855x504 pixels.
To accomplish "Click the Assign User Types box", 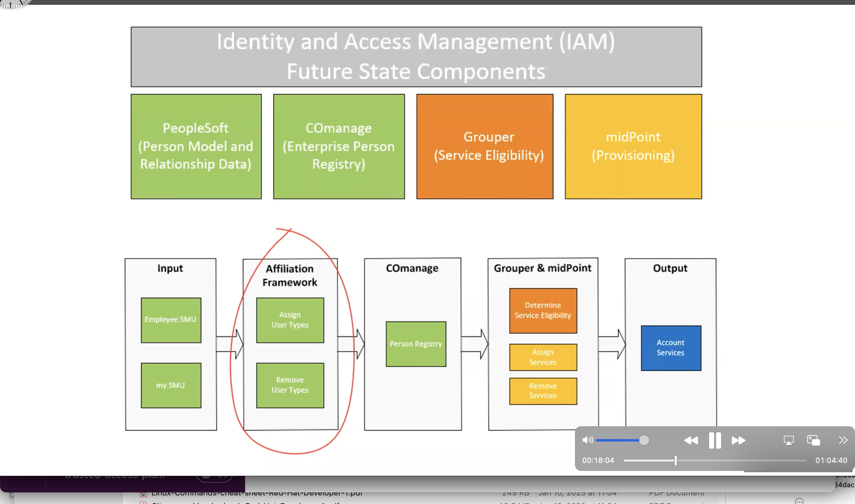I will click(290, 320).
